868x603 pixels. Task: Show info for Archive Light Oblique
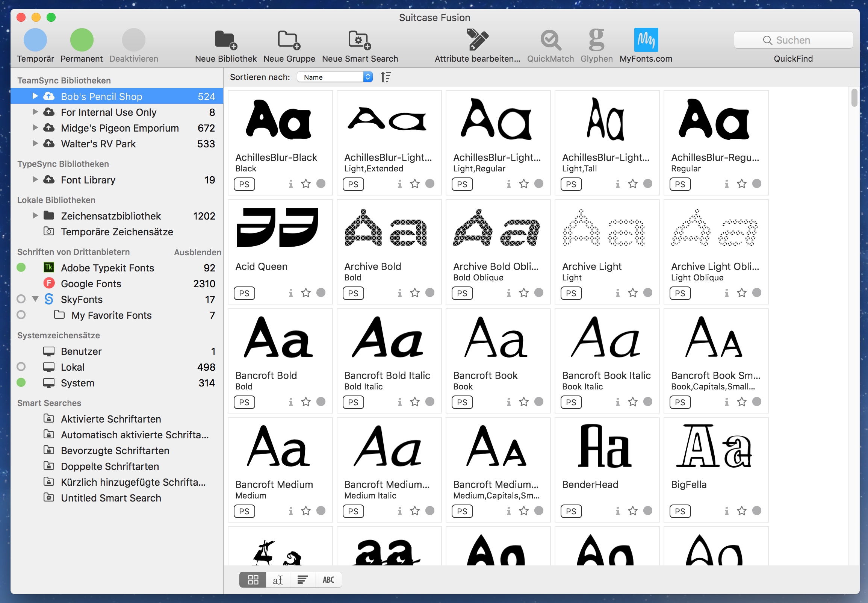click(726, 293)
